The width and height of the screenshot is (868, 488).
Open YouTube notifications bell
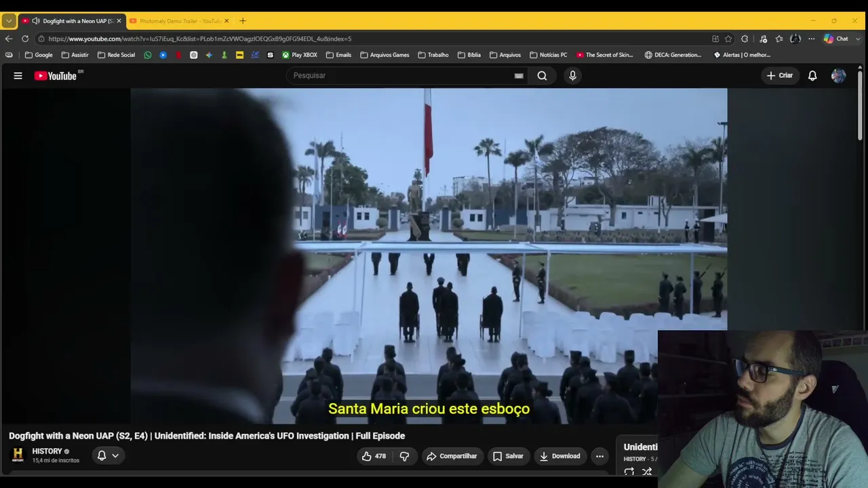pyautogui.click(x=812, y=76)
